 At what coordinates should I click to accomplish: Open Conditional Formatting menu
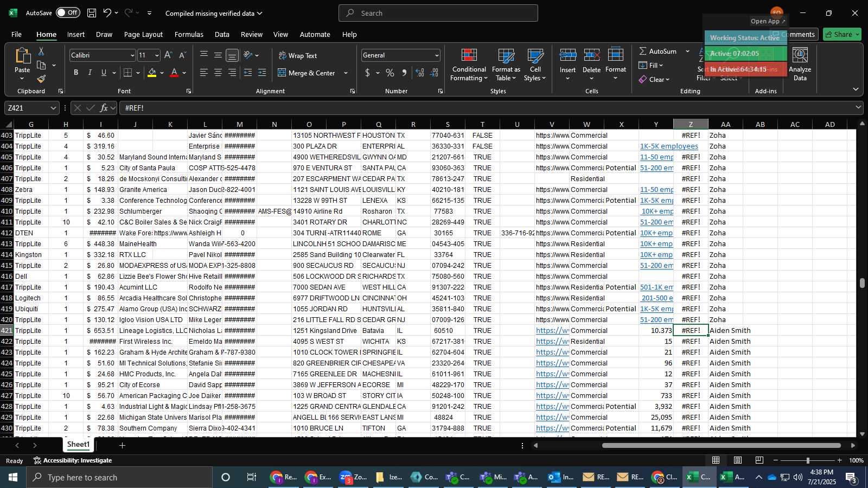469,65
